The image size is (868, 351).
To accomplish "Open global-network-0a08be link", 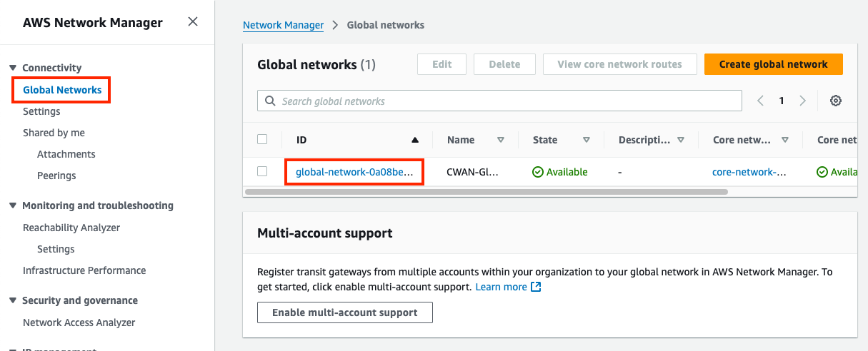I will 354,172.
